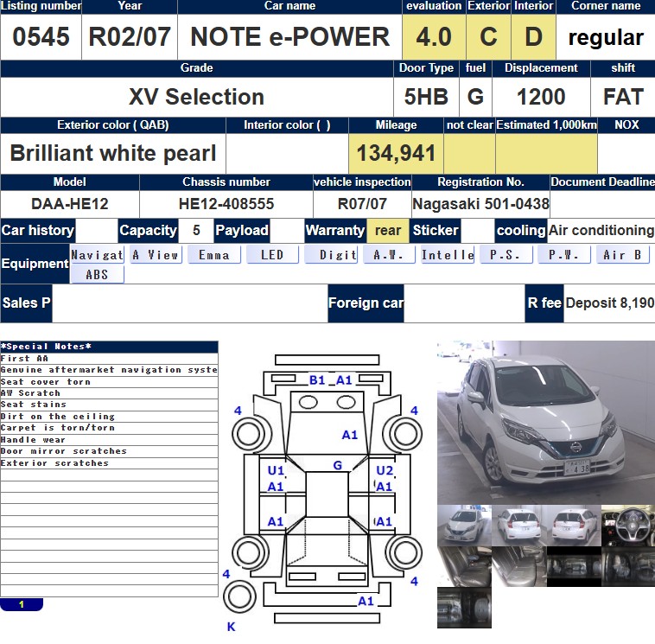Screen dimensions: 655x644
Task: Select the year value R02/07
Action: [130, 37]
